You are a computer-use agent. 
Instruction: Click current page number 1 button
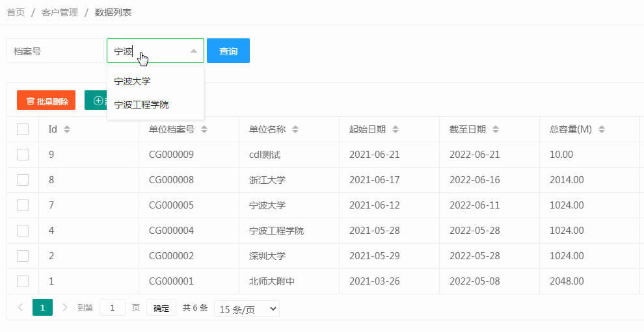click(43, 307)
